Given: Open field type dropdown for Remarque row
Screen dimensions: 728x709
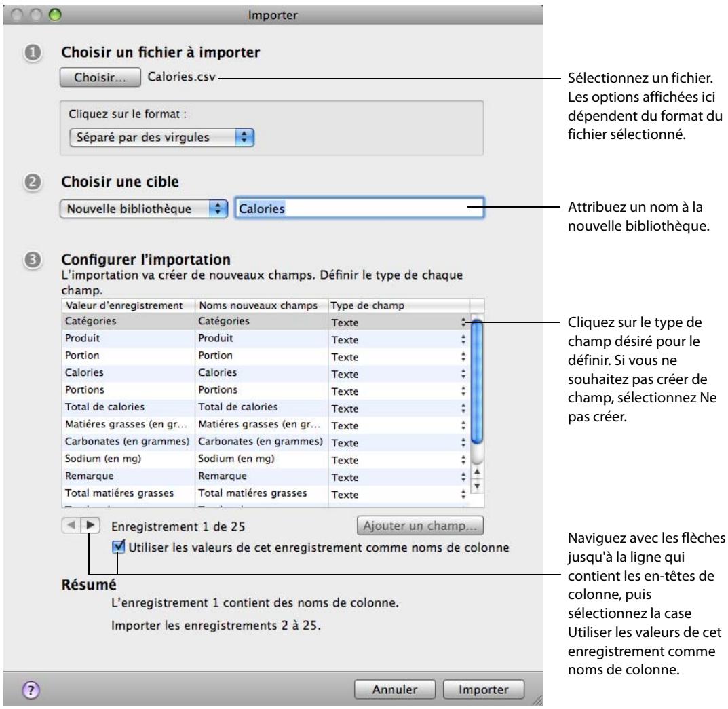Looking at the screenshot, I should pyautogui.click(x=398, y=477).
